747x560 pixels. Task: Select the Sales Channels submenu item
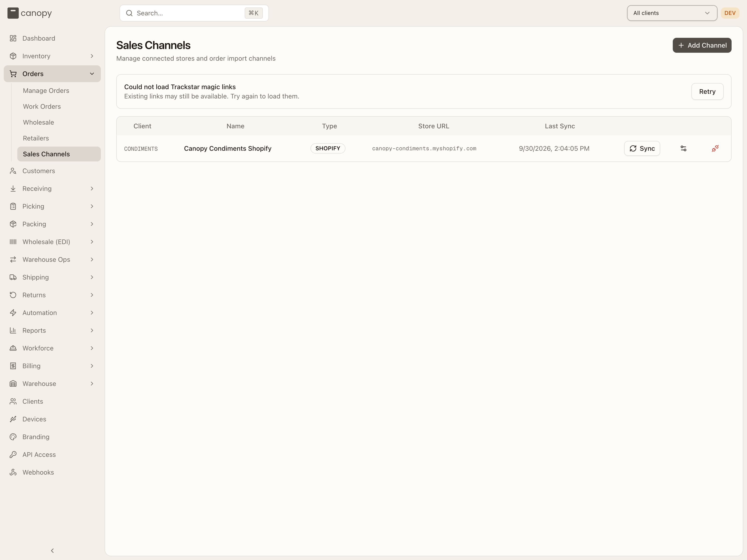pyautogui.click(x=59, y=154)
